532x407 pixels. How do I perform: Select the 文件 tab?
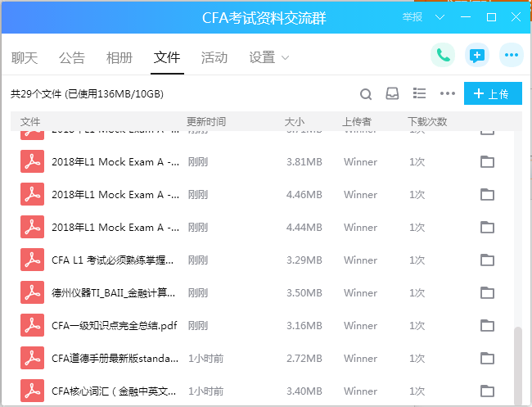(x=167, y=57)
